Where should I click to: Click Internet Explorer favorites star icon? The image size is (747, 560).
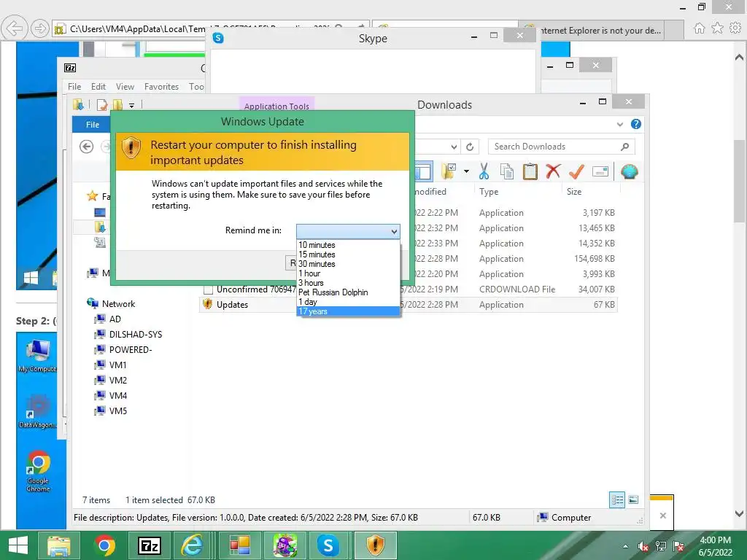[717, 28]
